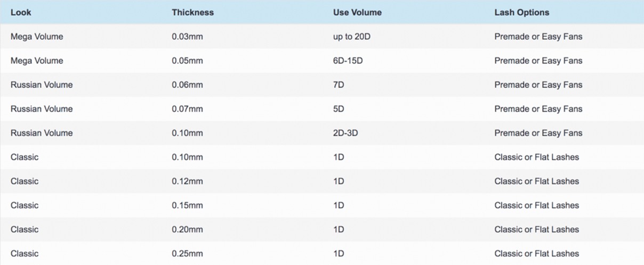Select the 'up to 20D' volume cell
The image size is (644, 265).
pyautogui.click(x=351, y=37)
